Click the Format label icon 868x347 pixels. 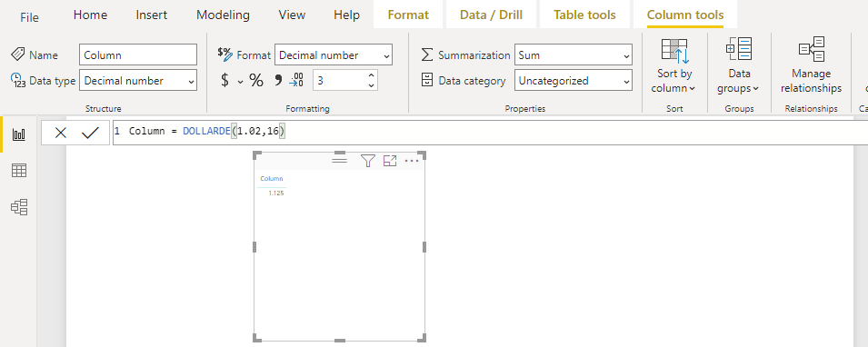[225, 54]
